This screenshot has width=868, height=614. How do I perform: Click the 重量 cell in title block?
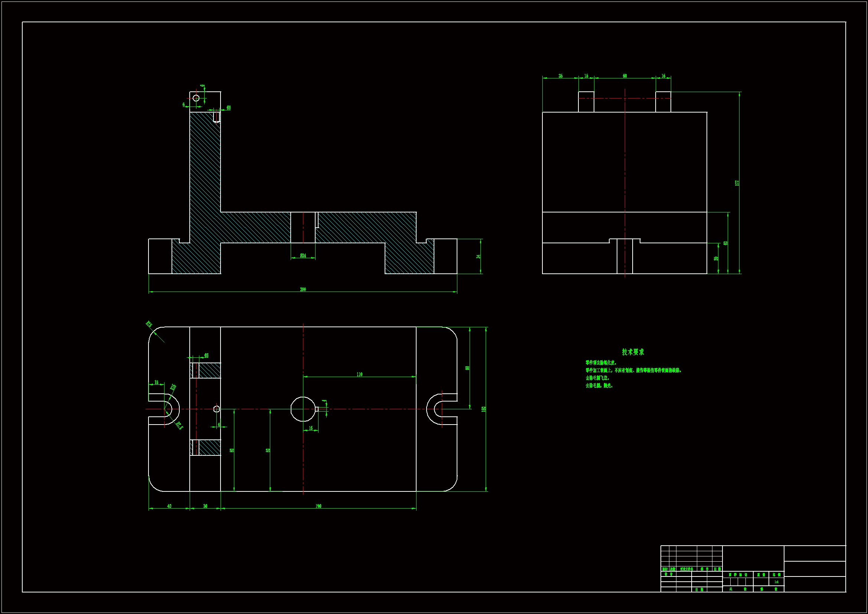pos(761,575)
